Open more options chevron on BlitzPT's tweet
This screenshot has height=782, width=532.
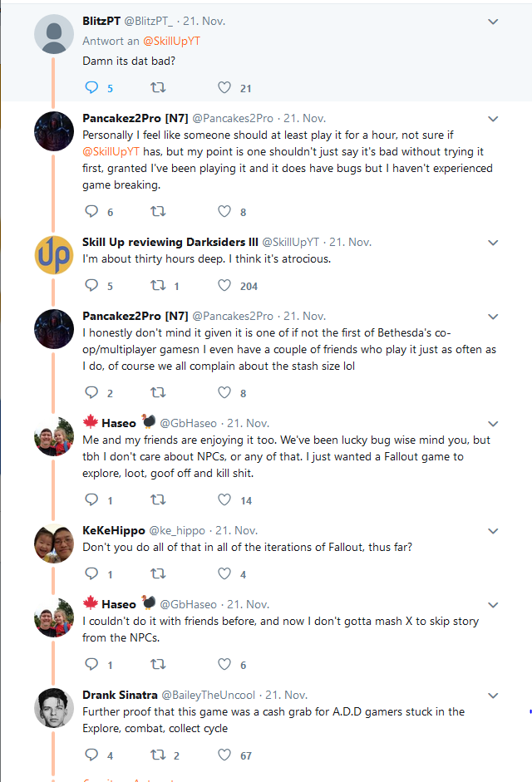(493, 21)
